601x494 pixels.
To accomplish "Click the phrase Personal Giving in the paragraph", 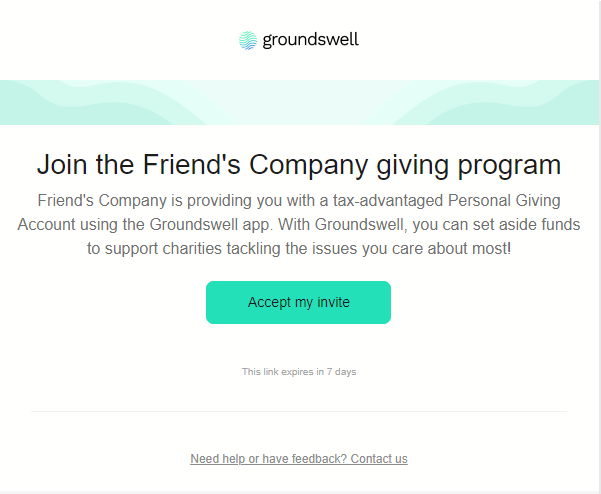I will (x=504, y=201).
